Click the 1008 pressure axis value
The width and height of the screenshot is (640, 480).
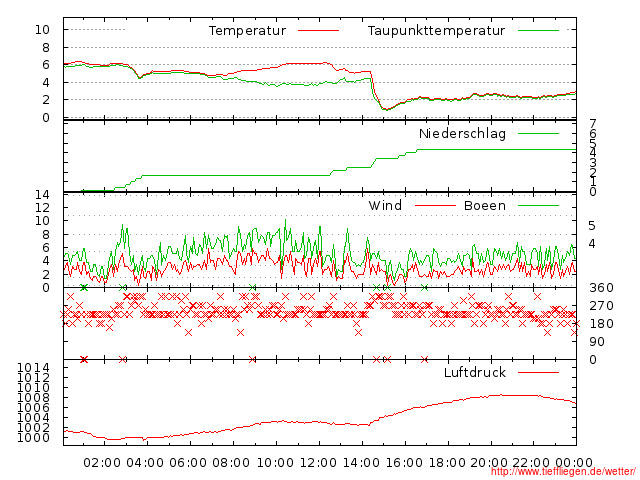[x=33, y=398]
